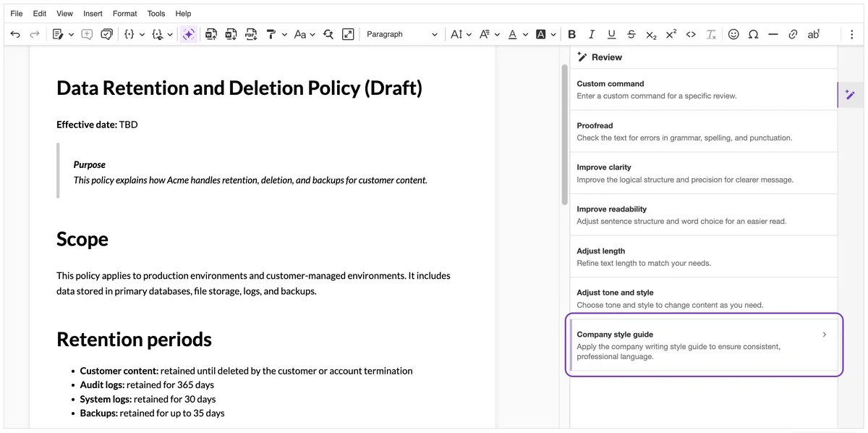Open Find and Replace tool
This screenshot has width=868, height=433.
(x=328, y=34)
